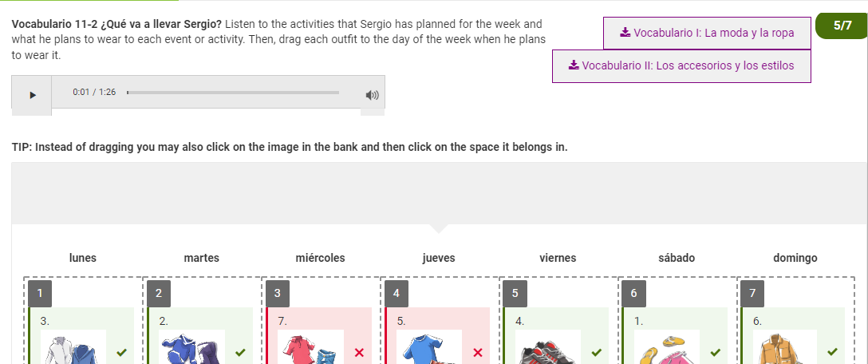Select the tan jacket image under domingo

(785, 346)
